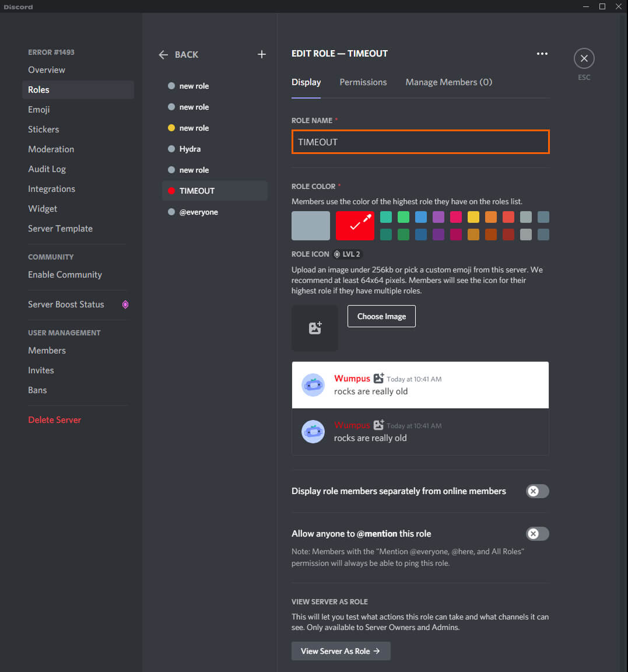The width and height of the screenshot is (628, 672).
Task: Pick the bright green swatch, top row
Action: tap(404, 217)
